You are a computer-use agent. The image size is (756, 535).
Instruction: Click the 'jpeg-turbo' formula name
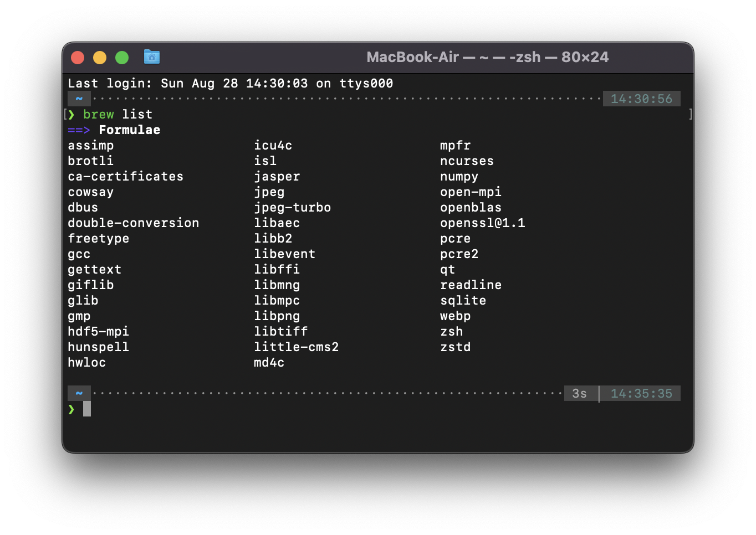click(x=292, y=208)
